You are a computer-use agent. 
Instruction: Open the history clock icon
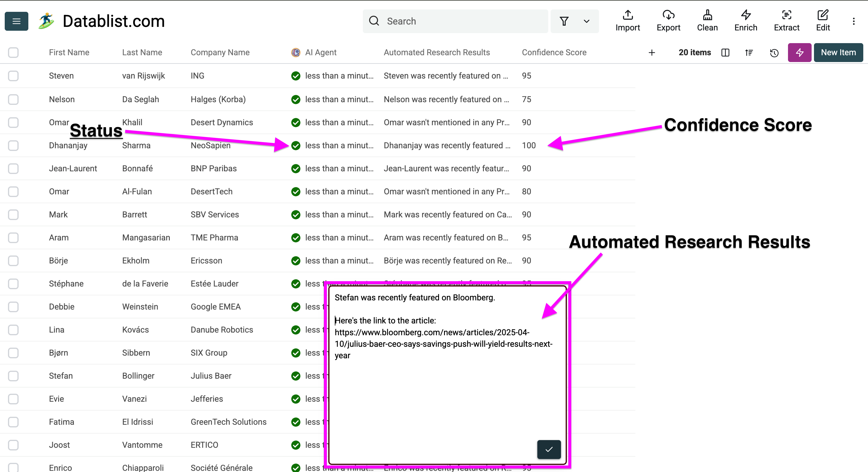pos(774,53)
